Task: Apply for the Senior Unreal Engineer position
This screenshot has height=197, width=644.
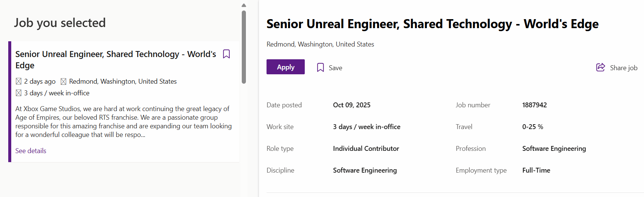Action: point(286,67)
